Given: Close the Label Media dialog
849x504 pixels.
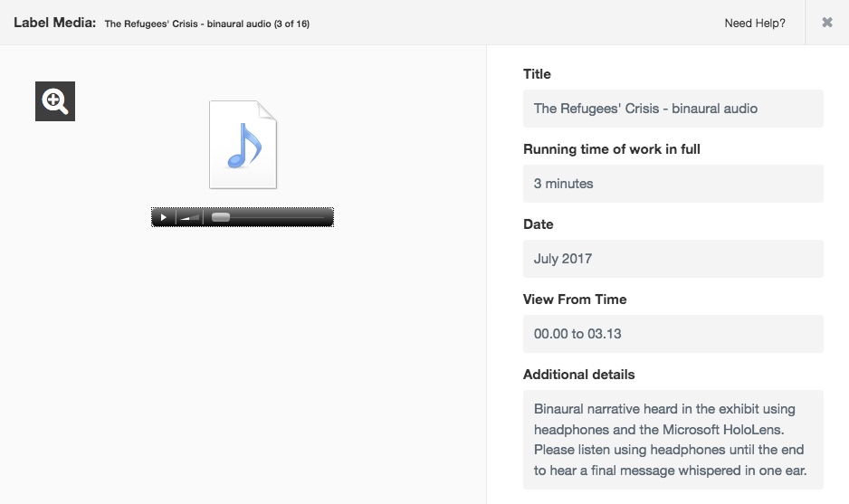Looking at the screenshot, I should [x=826, y=23].
